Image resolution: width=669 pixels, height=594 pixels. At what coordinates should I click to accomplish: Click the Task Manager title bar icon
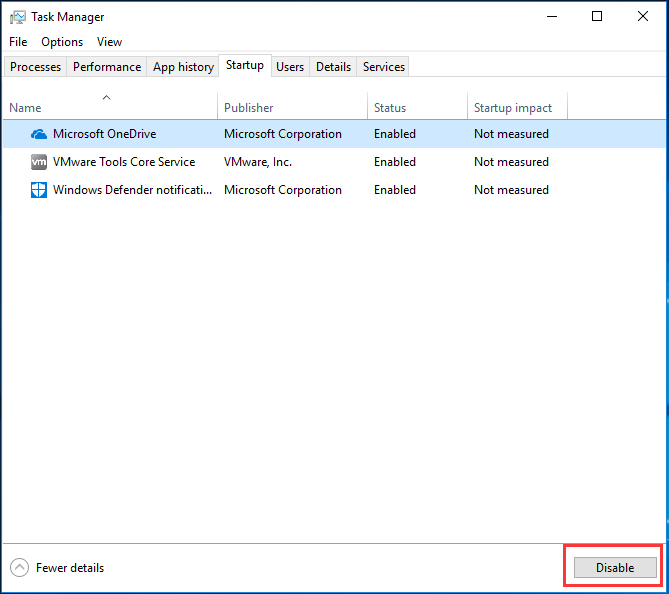click(x=17, y=17)
